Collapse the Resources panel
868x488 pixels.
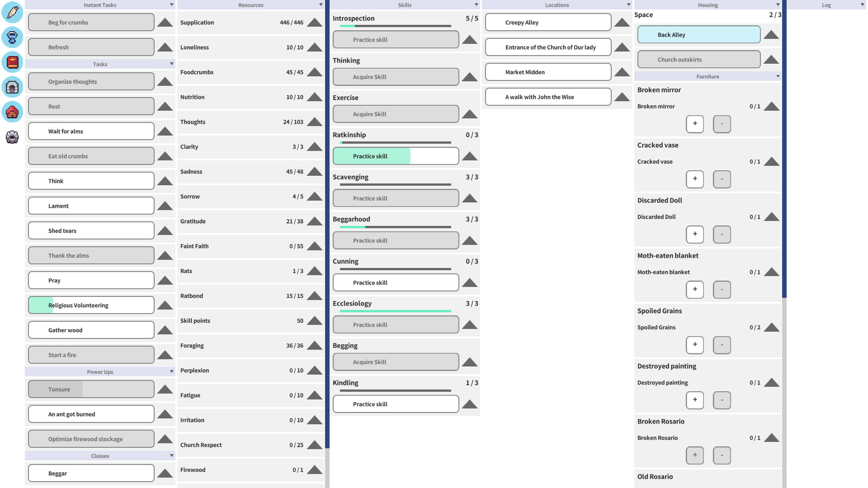pyautogui.click(x=321, y=5)
